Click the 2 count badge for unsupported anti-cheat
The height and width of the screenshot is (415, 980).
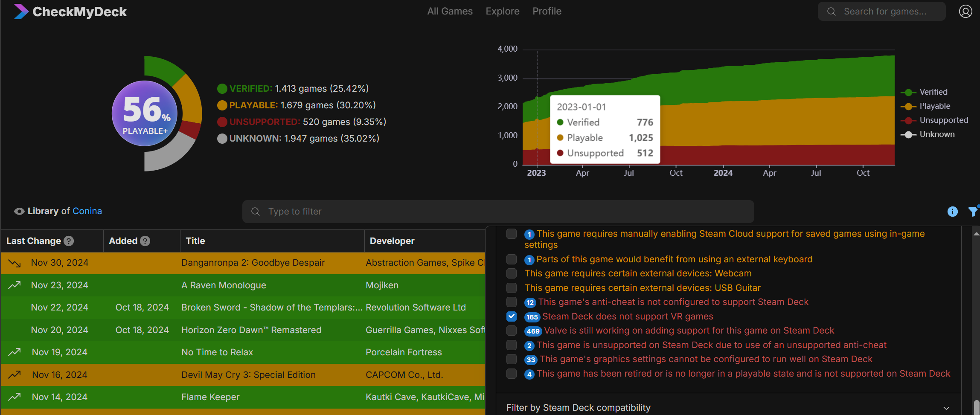click(x=529, y=345)
